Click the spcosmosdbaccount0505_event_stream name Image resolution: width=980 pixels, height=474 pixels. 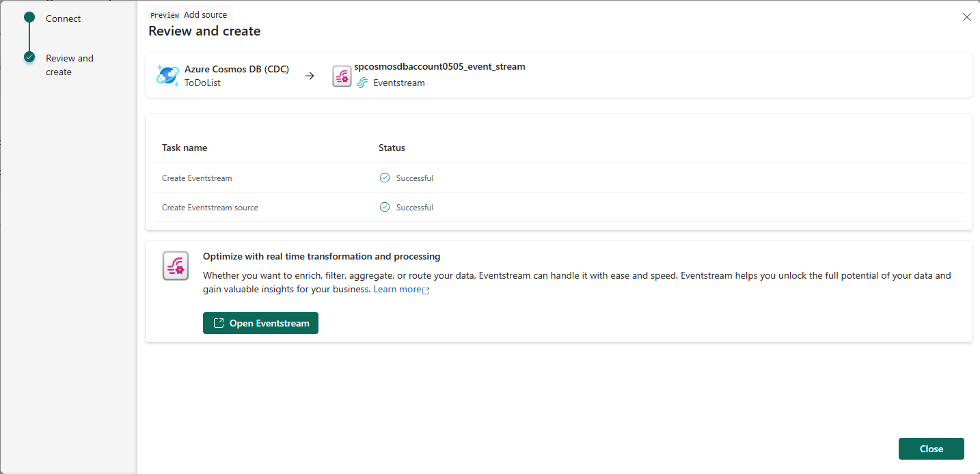click(x=439, y=66)
